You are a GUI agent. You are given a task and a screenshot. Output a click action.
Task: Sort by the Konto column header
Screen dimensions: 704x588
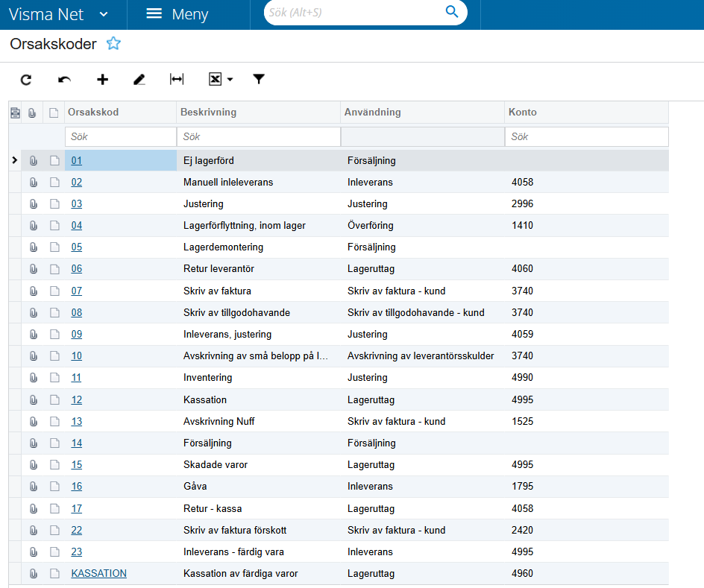(x=522, y=112)
